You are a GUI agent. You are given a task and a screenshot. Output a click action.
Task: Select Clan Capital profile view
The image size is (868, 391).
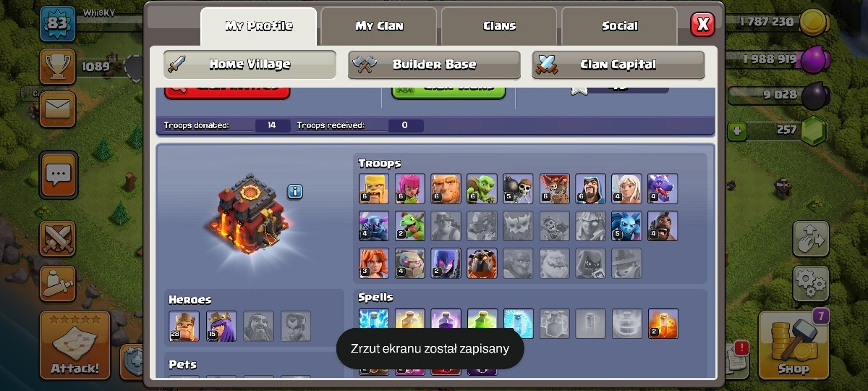click(x=618, y=64)
